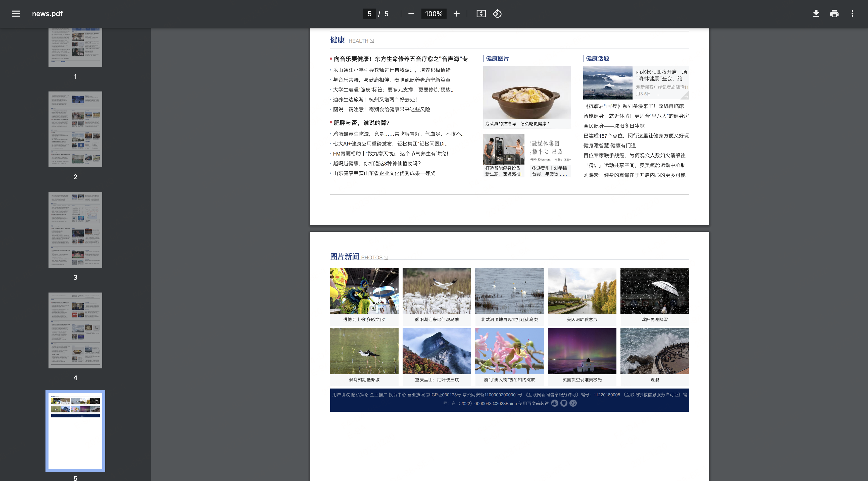Rotate the document counterclockwise
Viewport: 868px width, 481px height.
coord(497,14)
